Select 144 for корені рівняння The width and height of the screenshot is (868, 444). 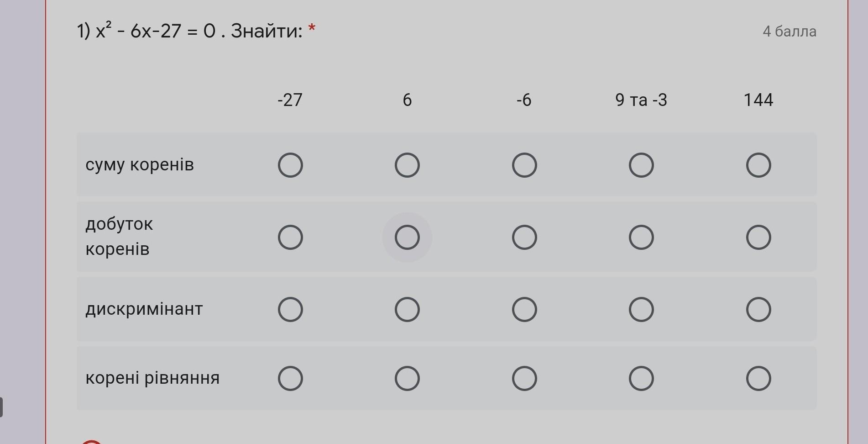(758, 378)
